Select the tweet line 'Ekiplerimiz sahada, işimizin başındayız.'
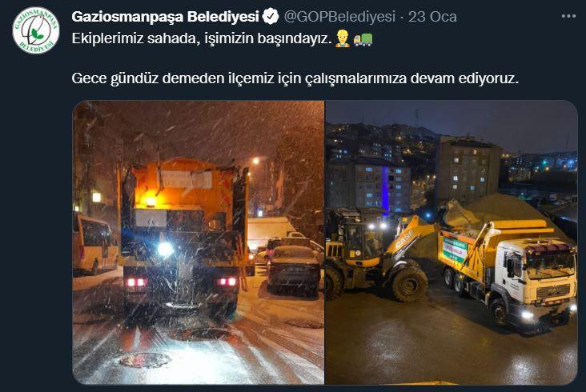The image size is (586, 392). click(202, 38)
